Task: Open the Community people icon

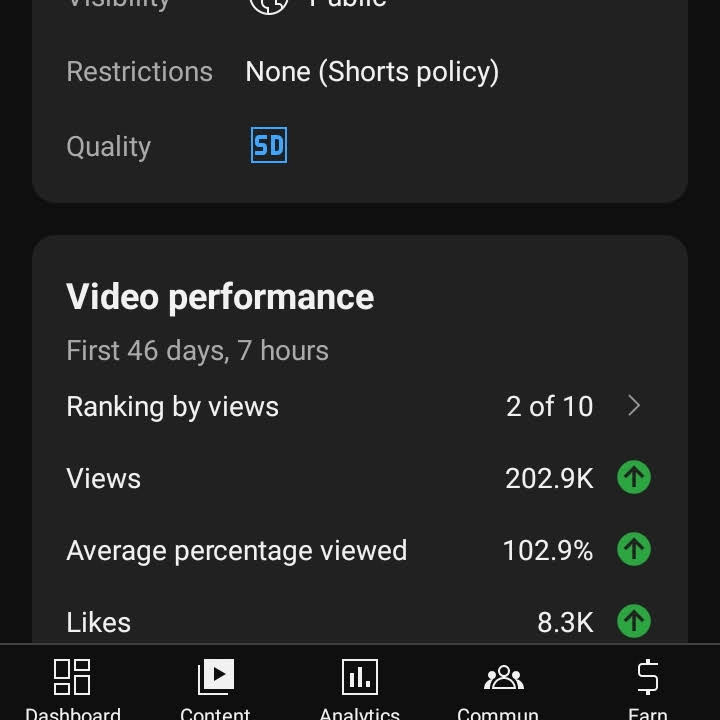Action: coord(504,677)
